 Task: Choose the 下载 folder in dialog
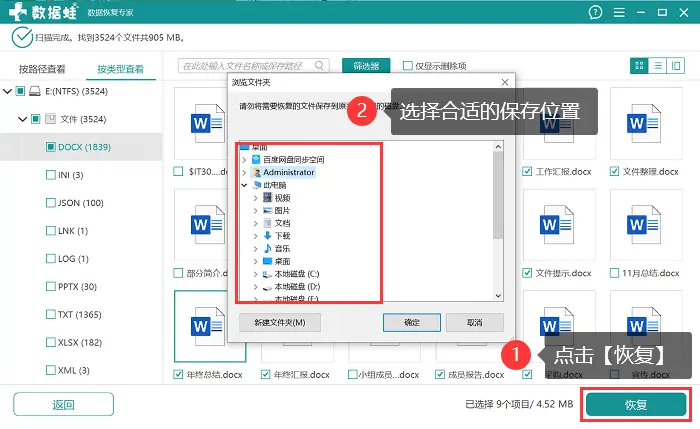[x=277, y=236]
